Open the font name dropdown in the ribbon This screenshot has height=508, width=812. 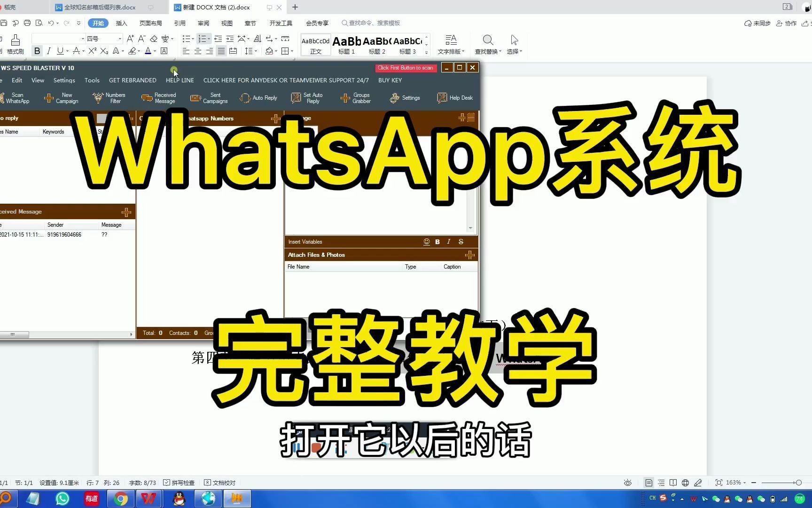pyautogui.click(x=83, y=39)
